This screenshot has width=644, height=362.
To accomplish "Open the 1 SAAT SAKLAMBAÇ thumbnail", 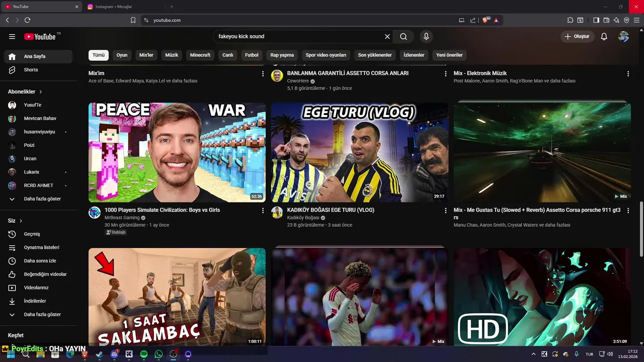I will 177,297.
